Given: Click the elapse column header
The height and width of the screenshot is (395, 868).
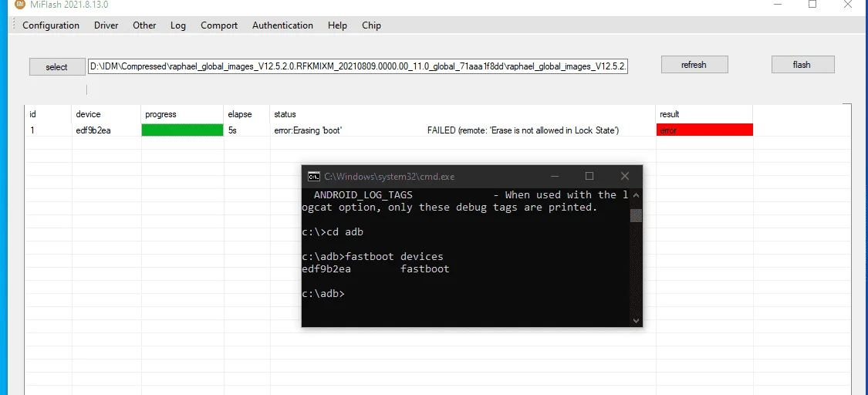Looking at the screenshot, I should pyautogui.click(x=240, y=114).
